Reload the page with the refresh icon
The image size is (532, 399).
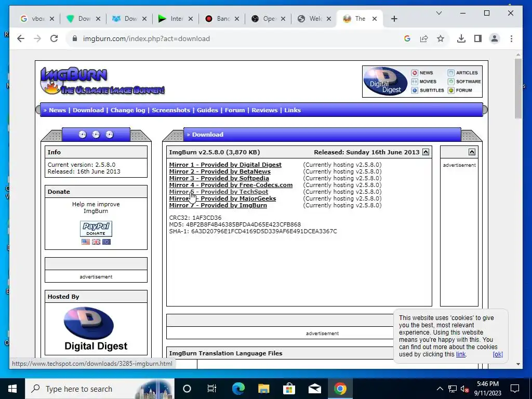(54, 38)
